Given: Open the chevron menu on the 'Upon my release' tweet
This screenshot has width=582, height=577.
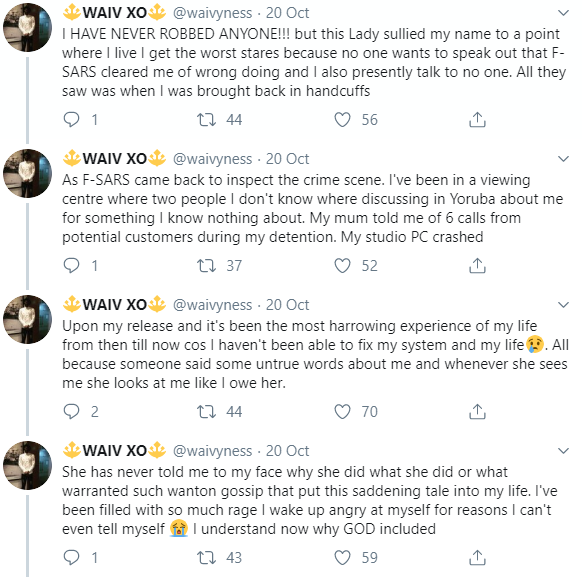Looking at the screenshot, I should coord(563,305).
